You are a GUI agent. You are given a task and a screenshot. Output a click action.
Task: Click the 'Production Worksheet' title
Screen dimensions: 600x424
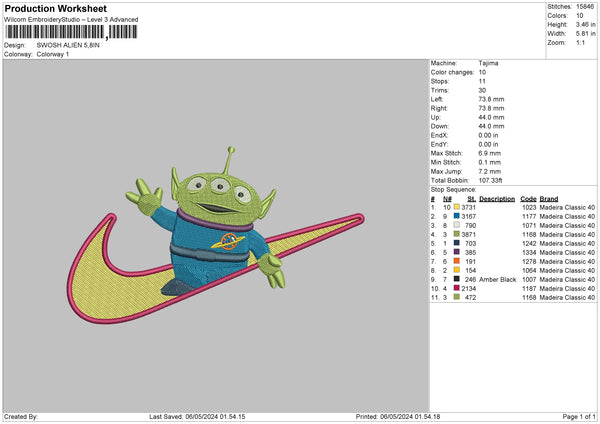56,8
